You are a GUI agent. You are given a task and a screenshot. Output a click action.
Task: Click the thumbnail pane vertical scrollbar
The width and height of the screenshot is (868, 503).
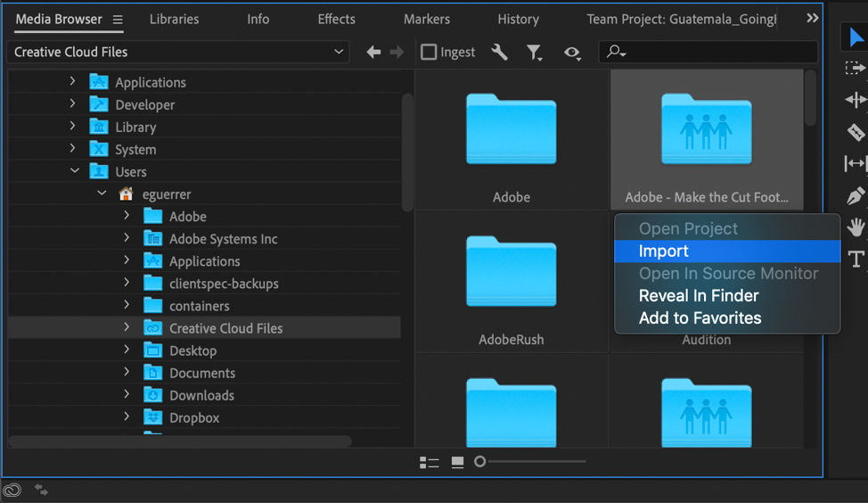point(810,98)
